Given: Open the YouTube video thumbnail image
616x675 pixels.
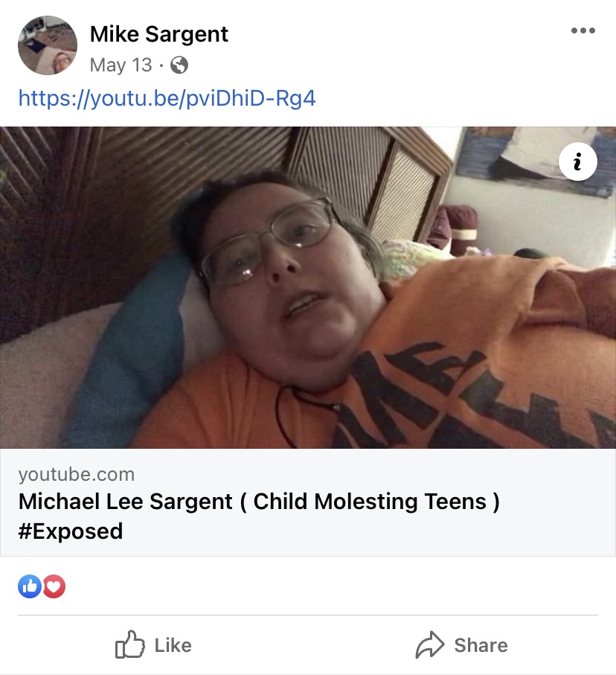Looking at the screenshot, I should [x=308, y=287].
